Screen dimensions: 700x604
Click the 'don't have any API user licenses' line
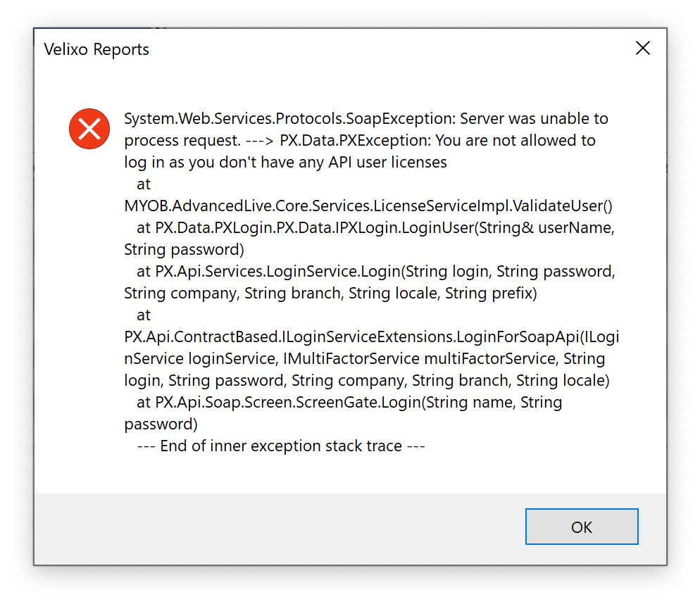click(285, 163)
